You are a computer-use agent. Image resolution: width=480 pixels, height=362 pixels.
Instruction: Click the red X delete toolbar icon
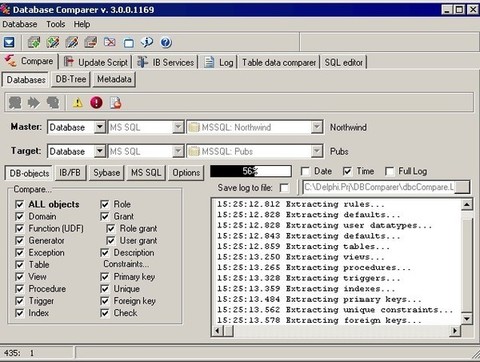110,42
